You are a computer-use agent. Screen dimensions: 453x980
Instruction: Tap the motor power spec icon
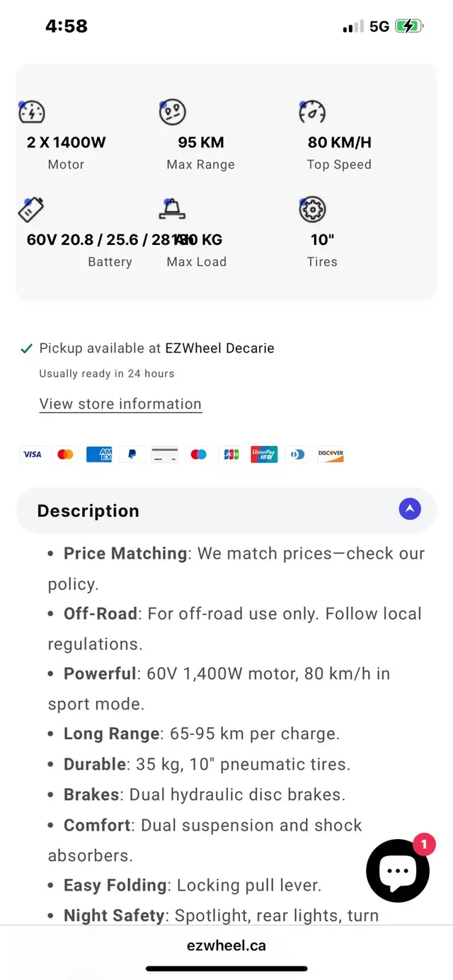pyautogui.click(x=32, y=113)
